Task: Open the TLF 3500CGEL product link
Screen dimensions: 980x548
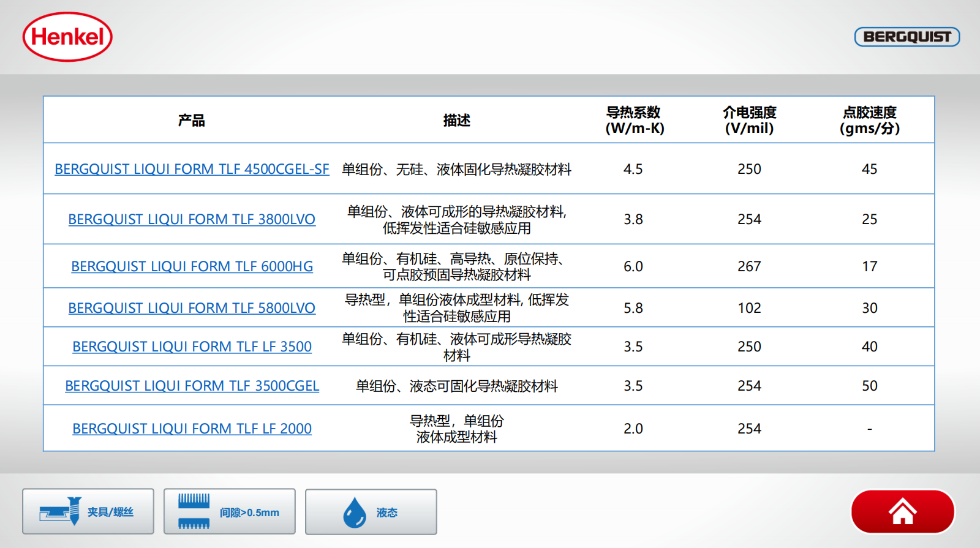Action: point(192,386)
